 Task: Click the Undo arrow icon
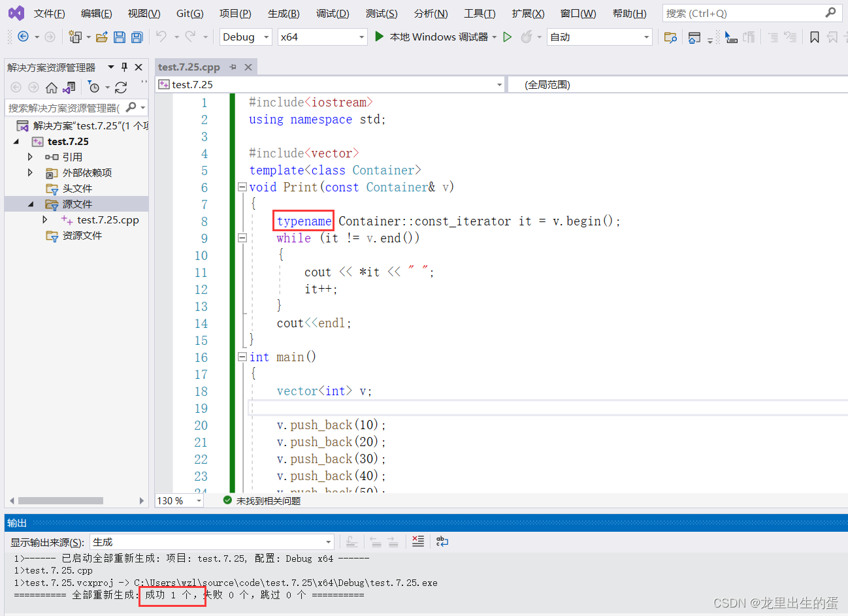(161, 37)
